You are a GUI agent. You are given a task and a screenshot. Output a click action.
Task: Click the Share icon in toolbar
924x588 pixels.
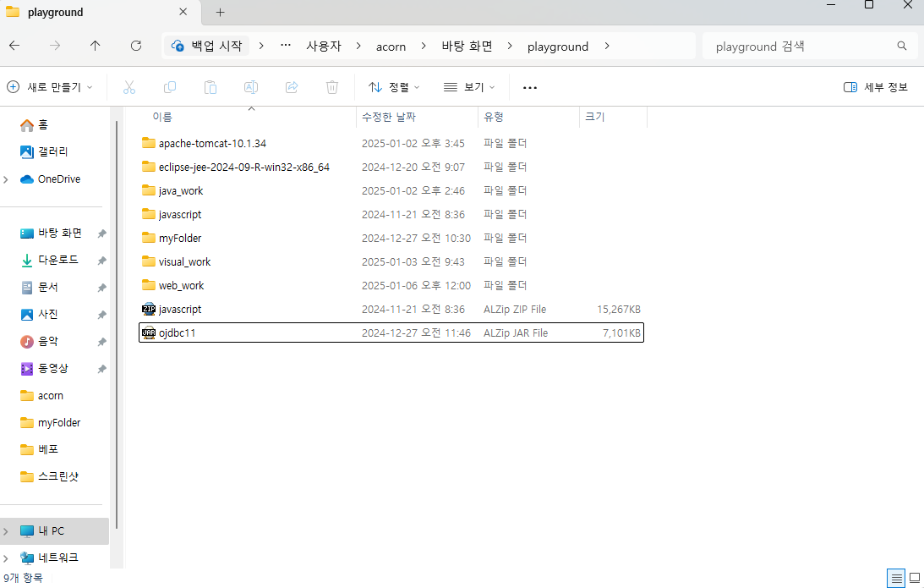click(x=292, y=87)
